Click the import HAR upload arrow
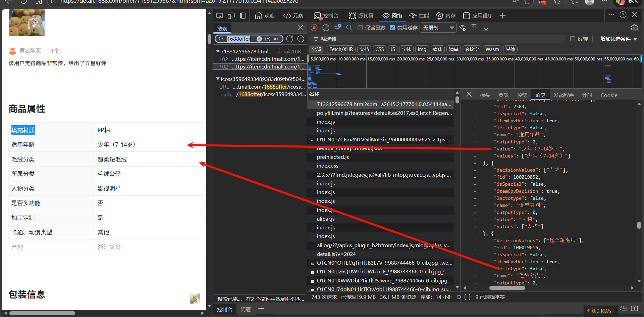The height and width of the screenshot is (317, 644). pos(474,28)
